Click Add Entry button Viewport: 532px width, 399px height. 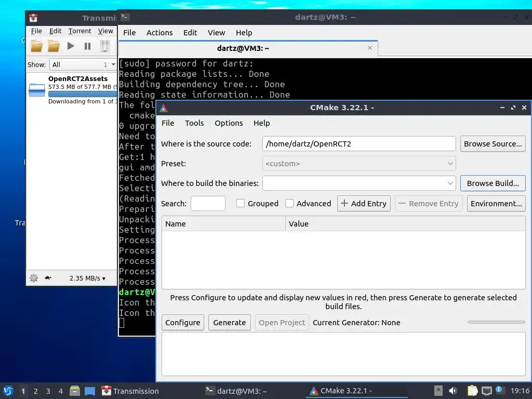point(364,203)
